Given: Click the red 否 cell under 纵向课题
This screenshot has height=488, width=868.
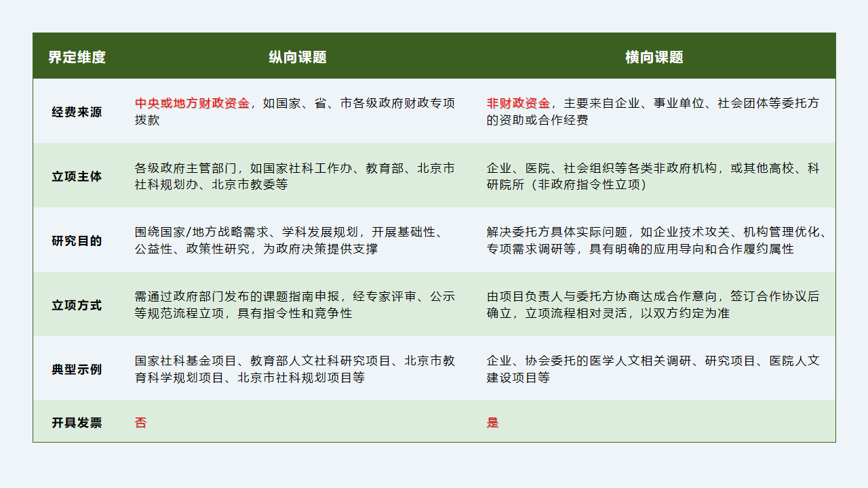Looking at the screenshot, I should point(138,422).
